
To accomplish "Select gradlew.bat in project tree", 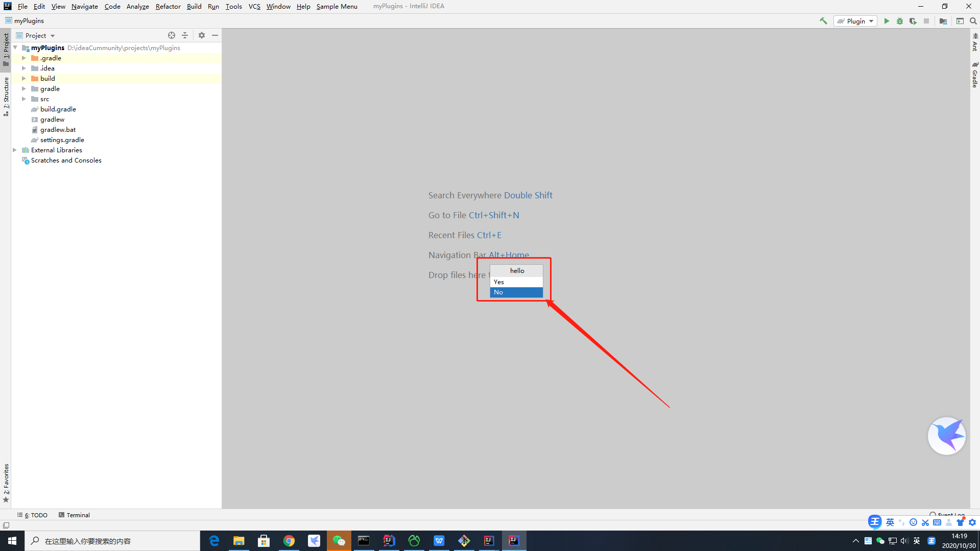I will (58, 129).
